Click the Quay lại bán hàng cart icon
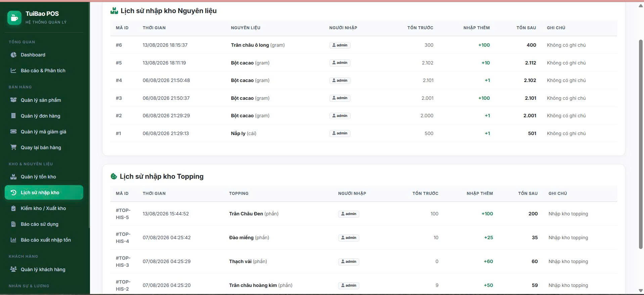 (x=13, y=147)
